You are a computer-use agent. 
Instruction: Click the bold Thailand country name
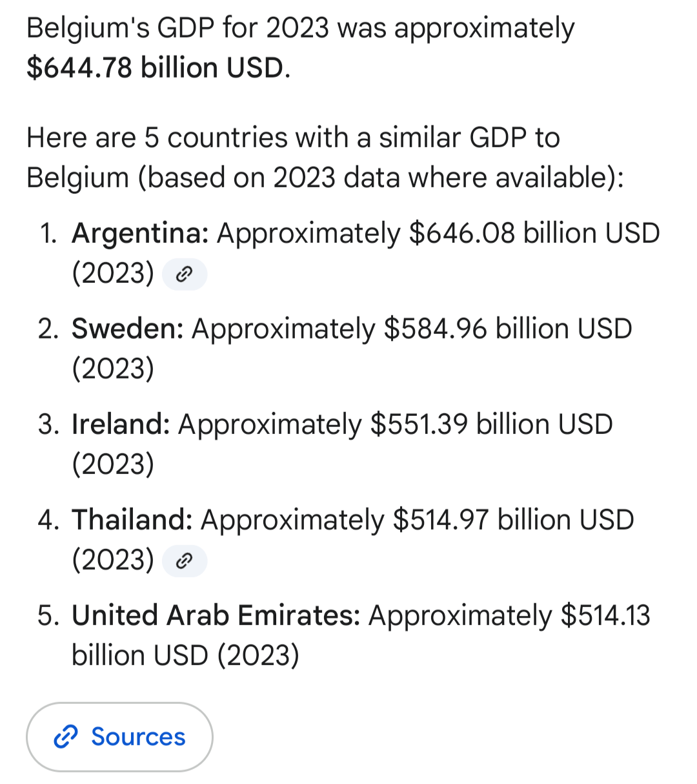[132, 520]
